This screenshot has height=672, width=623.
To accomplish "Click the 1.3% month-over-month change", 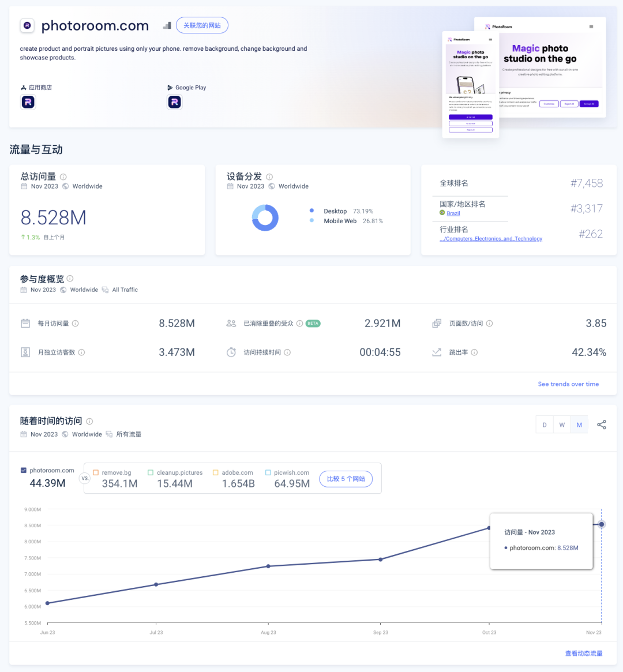I will [31, 237].
